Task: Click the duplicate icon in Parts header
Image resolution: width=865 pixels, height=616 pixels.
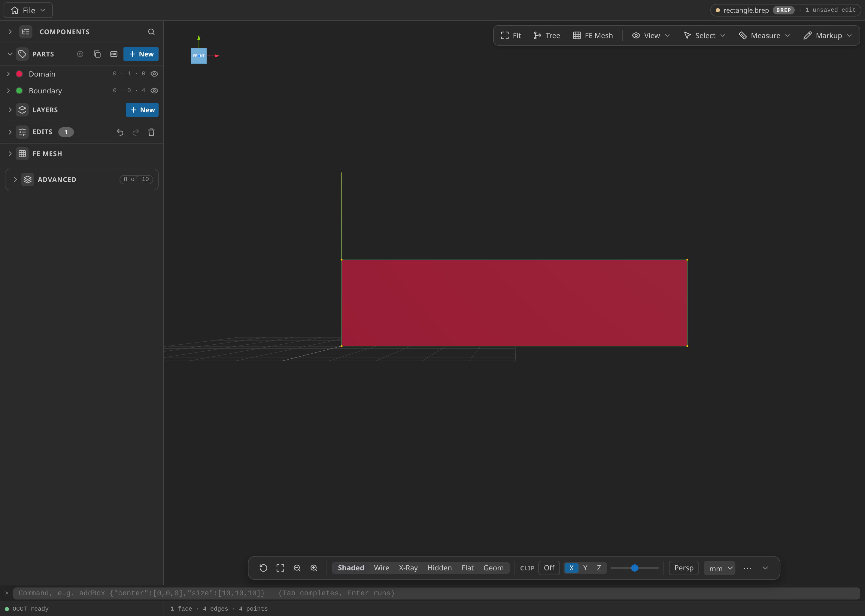Action: [x=97, y=54]
